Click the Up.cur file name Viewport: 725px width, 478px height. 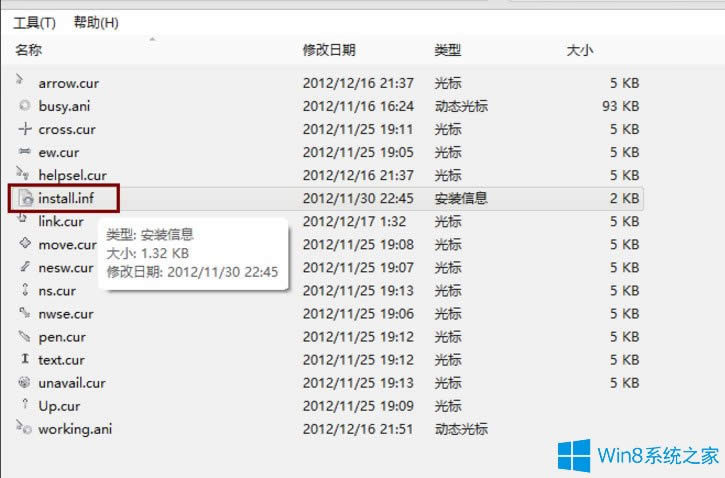click(x=61, y=406)
